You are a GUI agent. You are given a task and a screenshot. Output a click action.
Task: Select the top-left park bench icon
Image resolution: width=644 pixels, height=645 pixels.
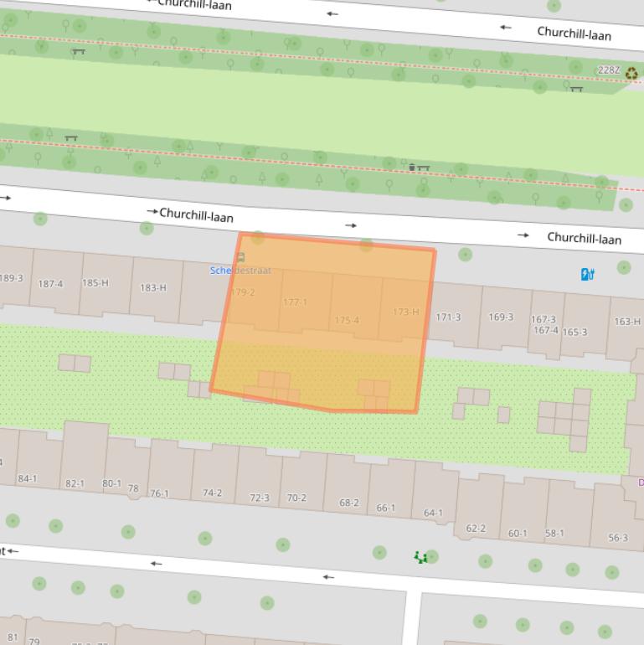[x=79, y=52]
